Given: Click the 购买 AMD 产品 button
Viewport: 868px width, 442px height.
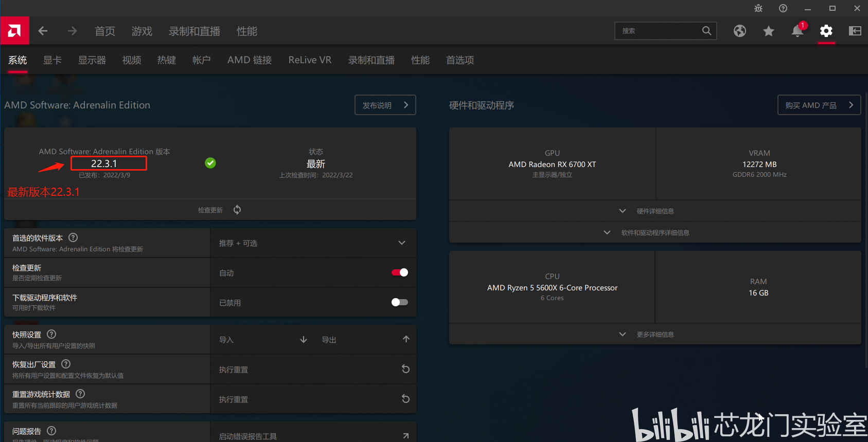Looking at the screenshot, I should [819, 105].
